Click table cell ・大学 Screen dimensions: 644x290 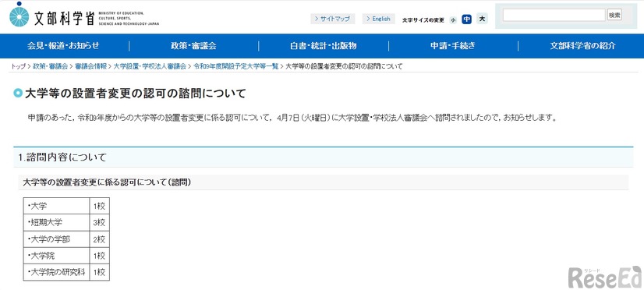[56, 207]
